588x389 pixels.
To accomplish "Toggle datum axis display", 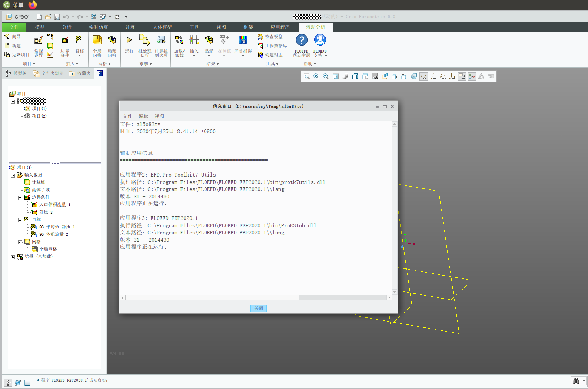I will (x=433, y=76).
